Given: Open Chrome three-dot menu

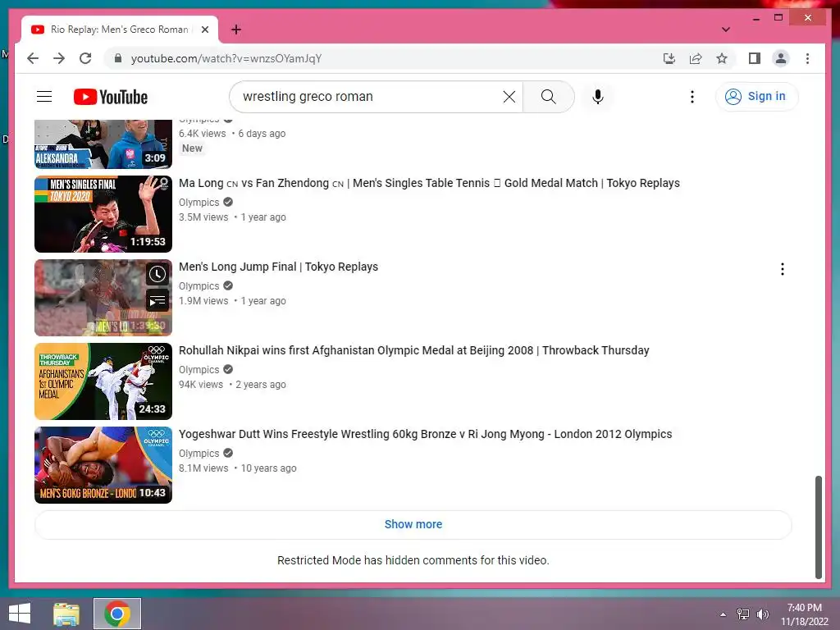Looking at the screenshot, I should [807, 58].
